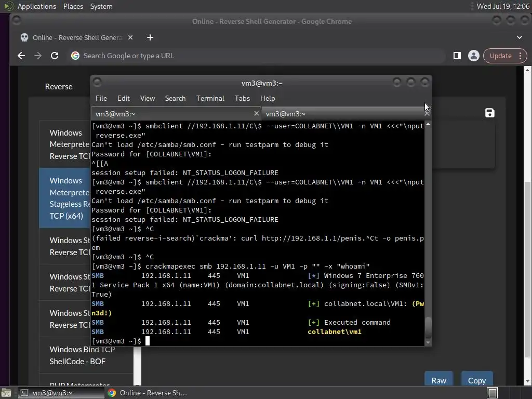The width and height of the screenshot is (532, 399).
Task: Click the Chrome Reverse Sh... taskbar entry
Action: [148, 393]
